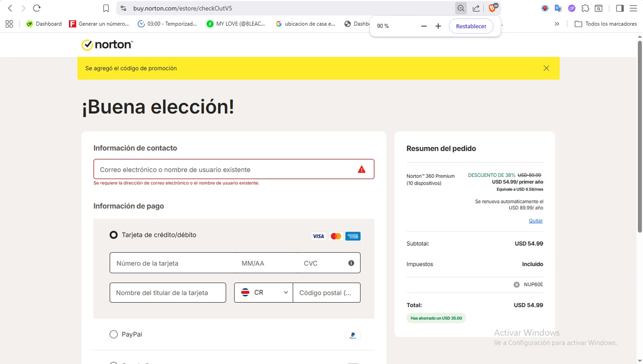The image size is (643, 364).
Task: Click the share page icon
Action: coord(476,8)
